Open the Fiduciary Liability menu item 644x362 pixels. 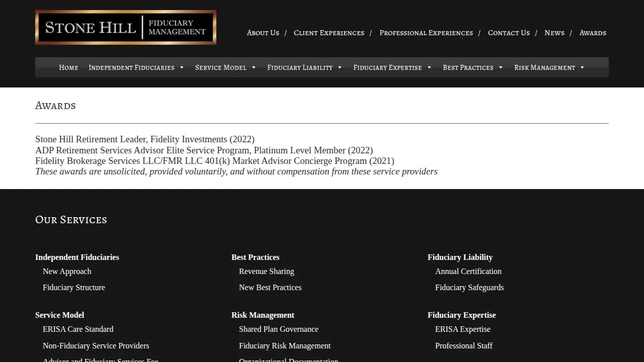(300, 67)
